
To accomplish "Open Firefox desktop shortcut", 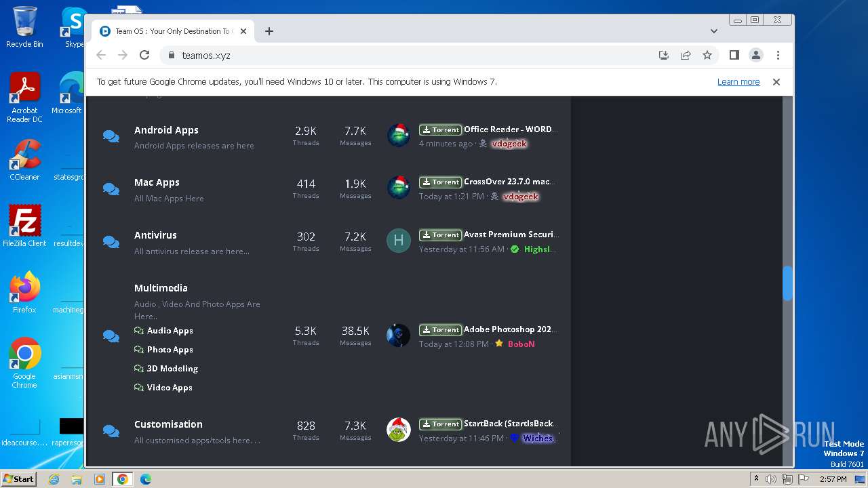I will (x=24, y=293).
